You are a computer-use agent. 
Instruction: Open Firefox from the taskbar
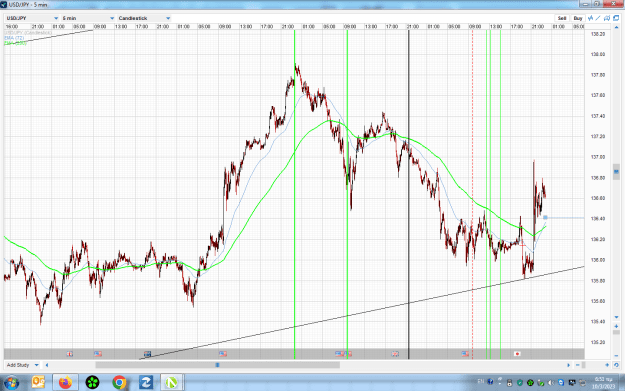pos(65,382)
